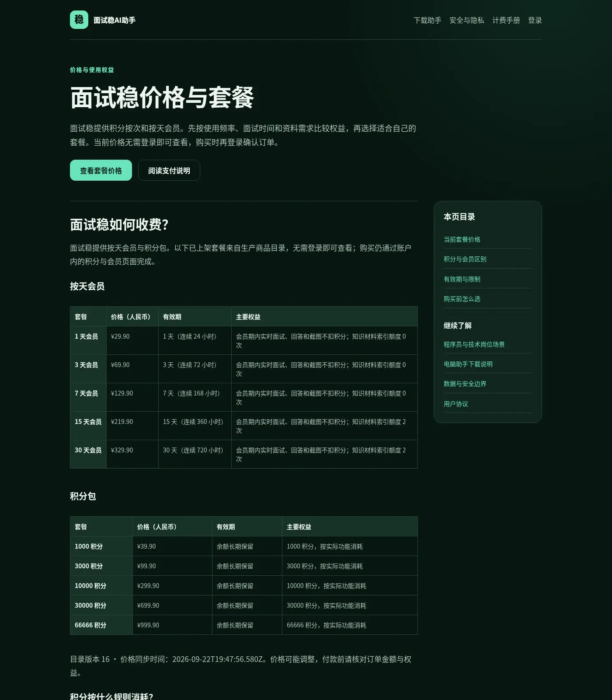
Task: Click the green 稳 logo icon
Action: pos(79,20)
